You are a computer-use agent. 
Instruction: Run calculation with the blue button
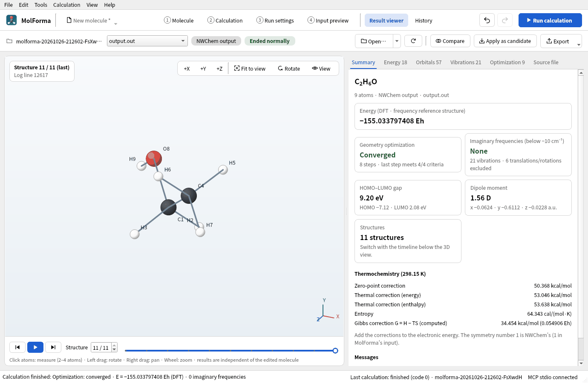coord(550,20)
